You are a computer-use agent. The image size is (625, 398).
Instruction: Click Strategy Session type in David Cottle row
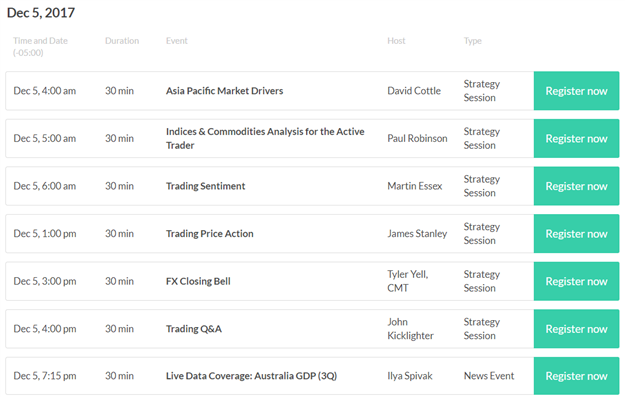(x=482, y=91)
